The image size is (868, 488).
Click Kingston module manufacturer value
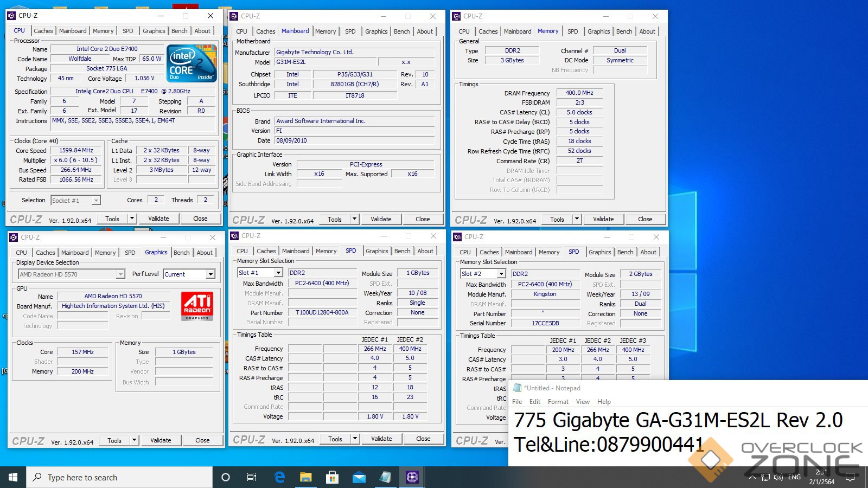[x=545, y=294]
